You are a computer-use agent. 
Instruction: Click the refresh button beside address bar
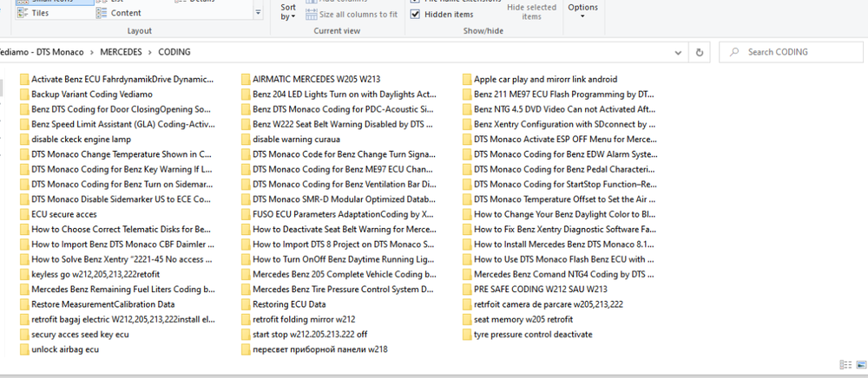point(700,52)
